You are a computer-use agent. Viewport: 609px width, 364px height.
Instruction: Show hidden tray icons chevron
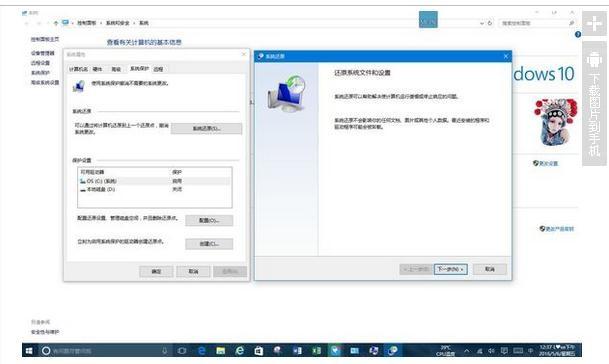467,351
